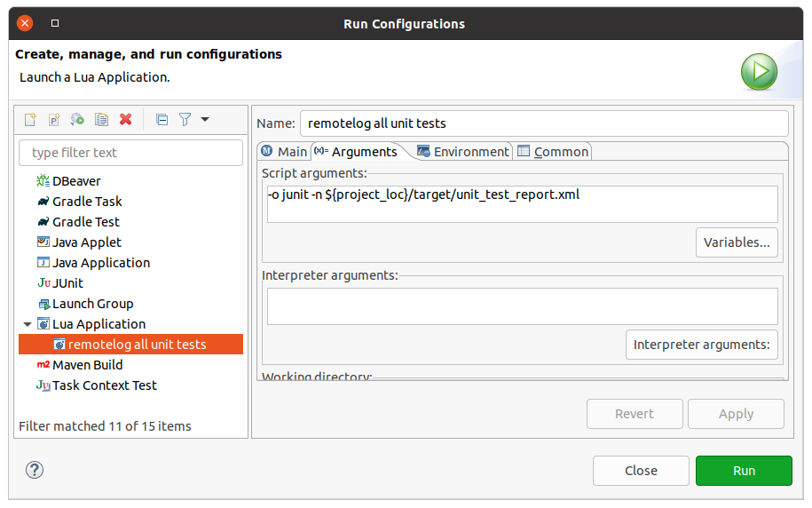The height and width of the screenshot is (508, 812).
Task: Switch to the Common tab
Action: [553, 152]
